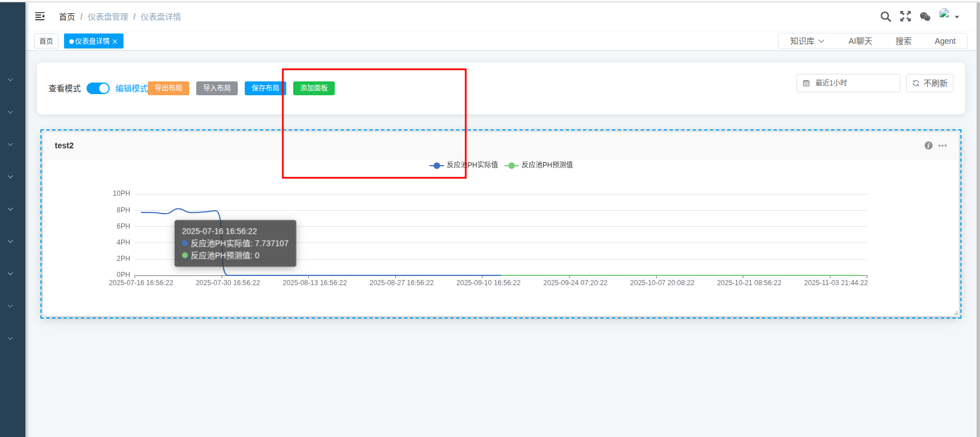
Task: Toggle the 查看模式/编辑模式 switch
Action: click(98, 88)
